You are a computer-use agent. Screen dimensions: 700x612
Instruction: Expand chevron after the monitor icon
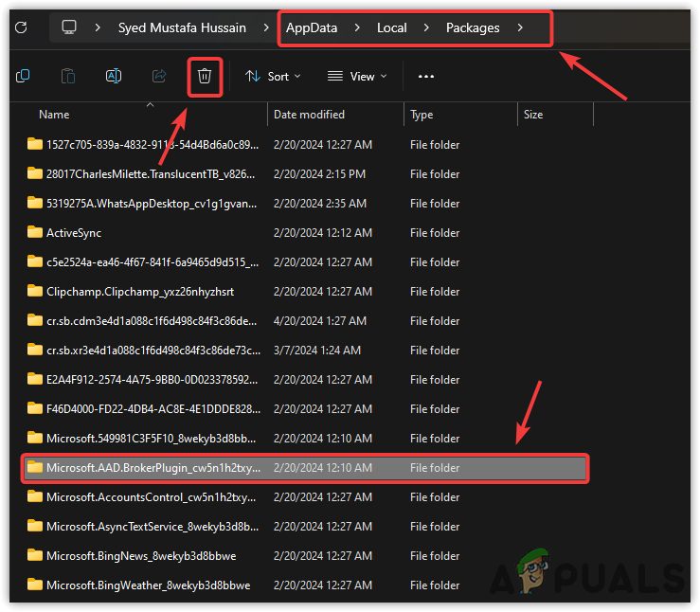tap(98, 27)
